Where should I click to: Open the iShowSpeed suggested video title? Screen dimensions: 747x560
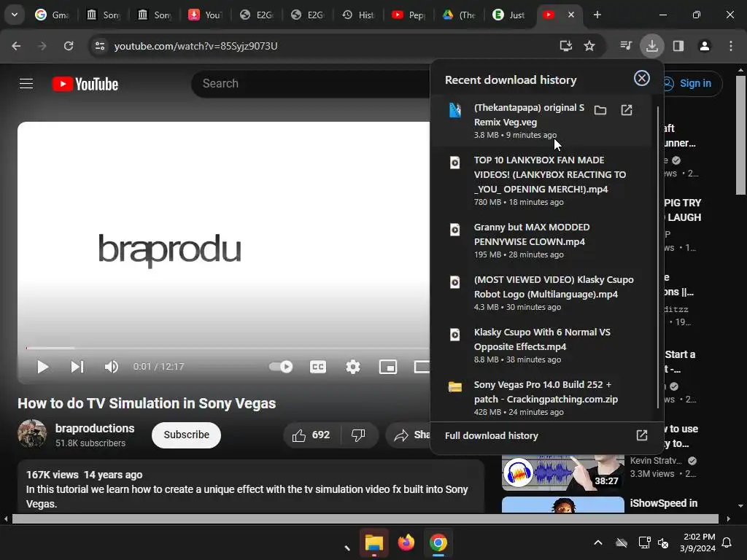pyautogui.click(x=663, y=503)
